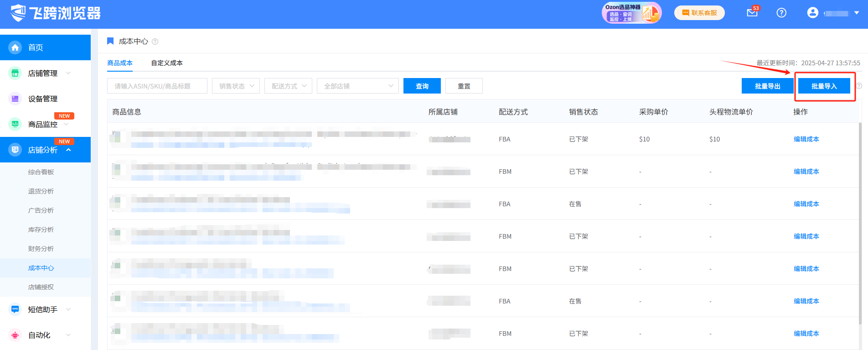The height and width of the screenshot is (350, 868).
Task: Click 编辑成本 link in first product row
Action: 806,139
